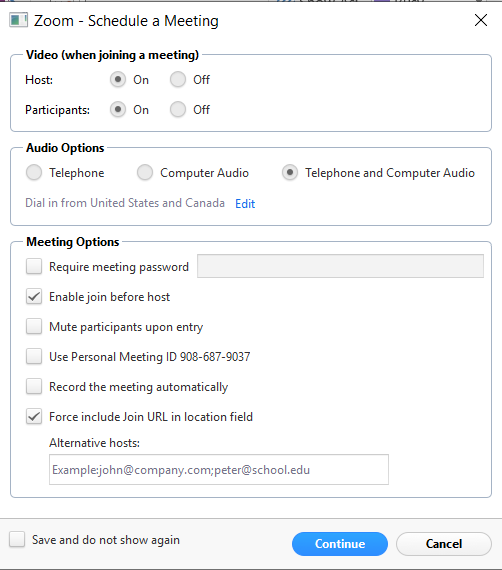Screen dimensions: 502x570
Task: Check Record the meeting automatically
Action: [34, 386]
